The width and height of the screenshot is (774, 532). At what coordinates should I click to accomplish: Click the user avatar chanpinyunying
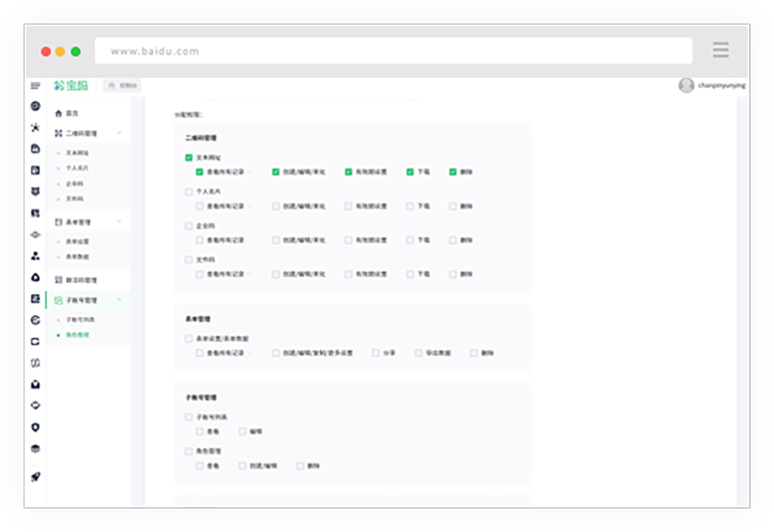tap(686, 86)
